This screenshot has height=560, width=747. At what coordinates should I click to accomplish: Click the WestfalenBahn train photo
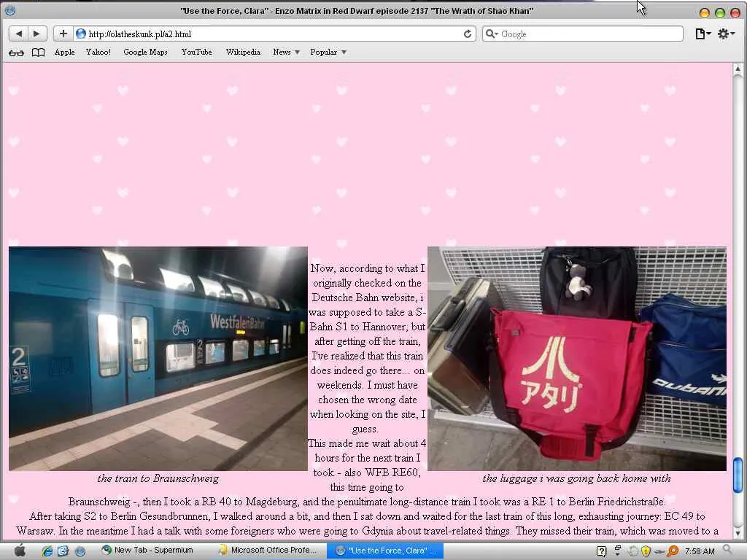(x=158, y=359)
